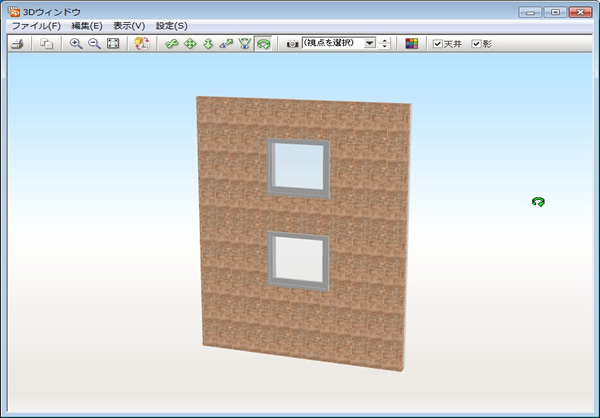Click the print icon in toolbar
Image resolution: width=600 pixels, height=418 pixels.
pos(17,44)
